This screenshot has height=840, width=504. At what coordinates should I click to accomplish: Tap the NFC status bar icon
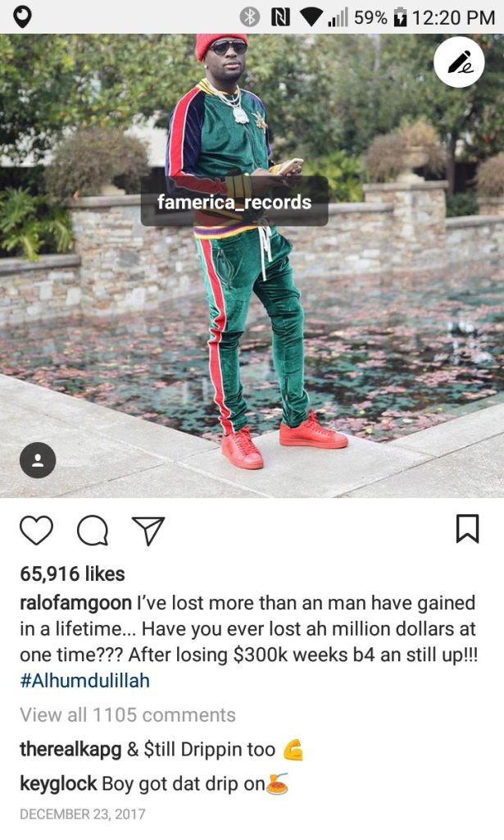tap(280, 17)
